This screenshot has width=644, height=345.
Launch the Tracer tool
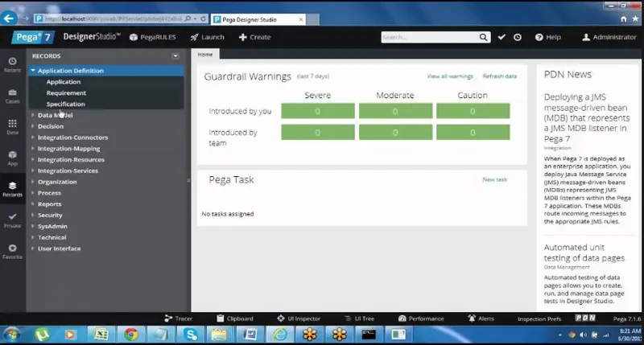click(x=178, y=318)
